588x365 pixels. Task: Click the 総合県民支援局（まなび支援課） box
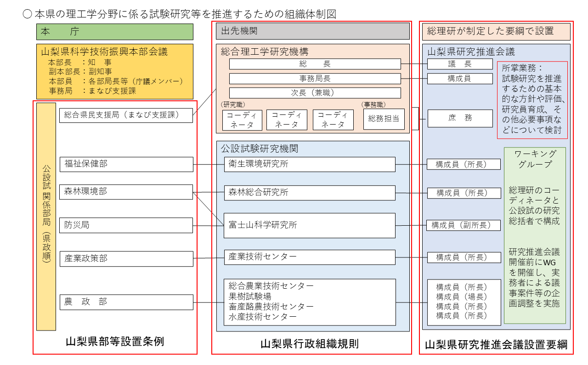coord(126,115)
